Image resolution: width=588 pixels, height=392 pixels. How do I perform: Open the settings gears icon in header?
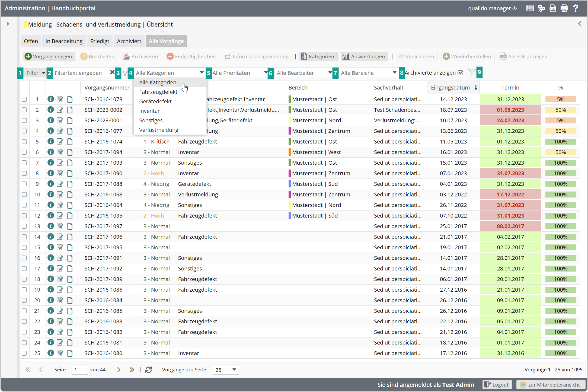(x=541, y=8)
